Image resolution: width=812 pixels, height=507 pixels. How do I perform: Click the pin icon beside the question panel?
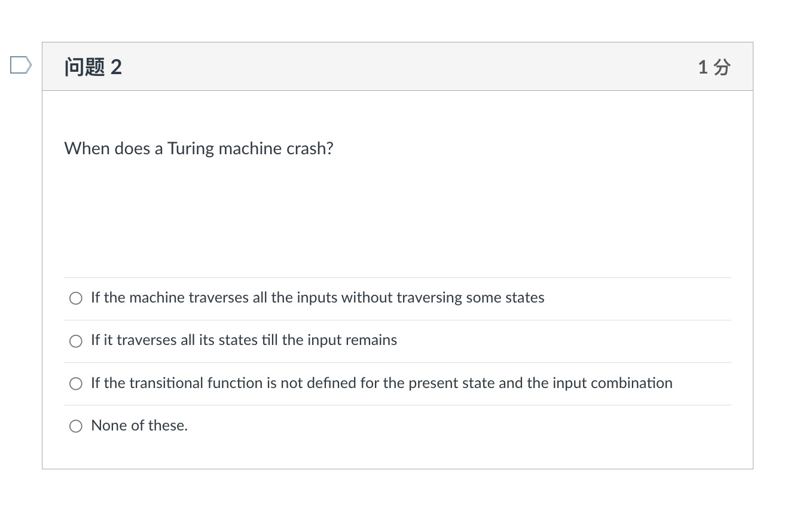tap(20, 66)
